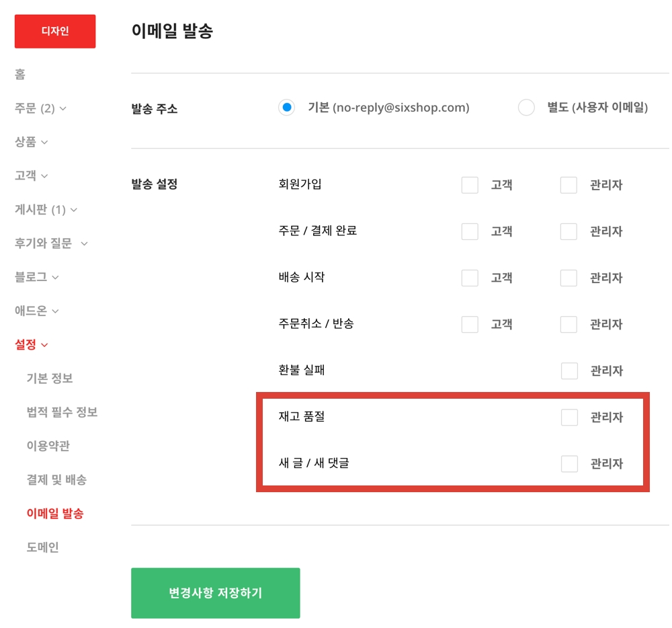
Task: Enable 회원가입 email for 관리자
Action: (569, 185)
